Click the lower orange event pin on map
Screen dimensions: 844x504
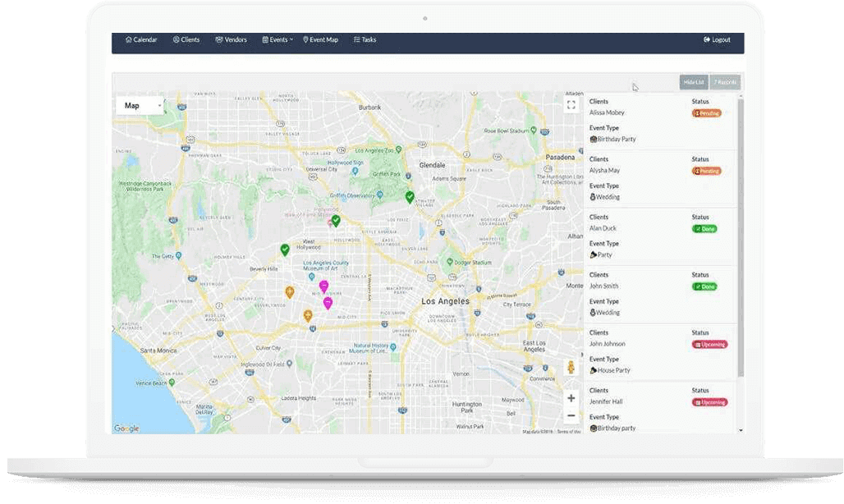[x=308, y=315]
